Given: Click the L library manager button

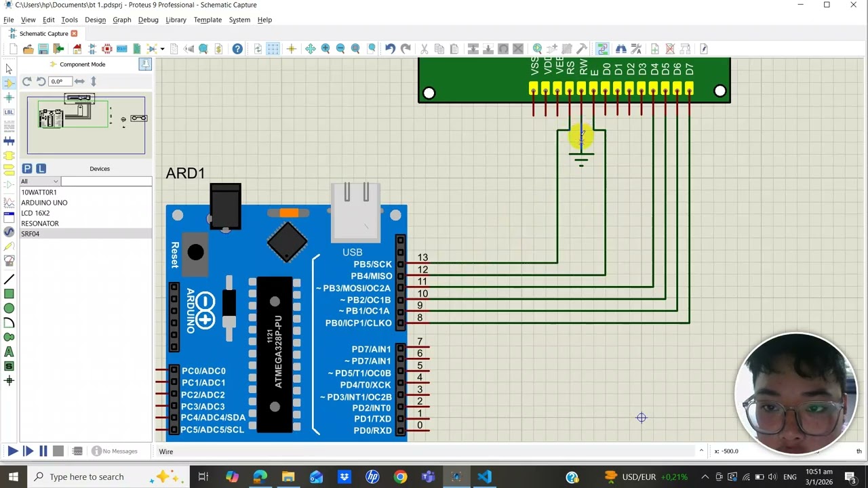Looking at the screenshot, I should point(41,168).
